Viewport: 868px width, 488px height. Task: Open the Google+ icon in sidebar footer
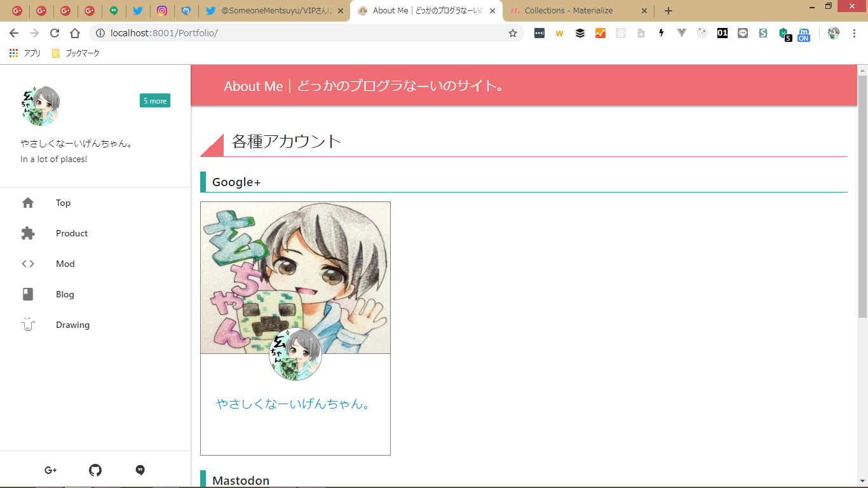(x=51, y=470)
